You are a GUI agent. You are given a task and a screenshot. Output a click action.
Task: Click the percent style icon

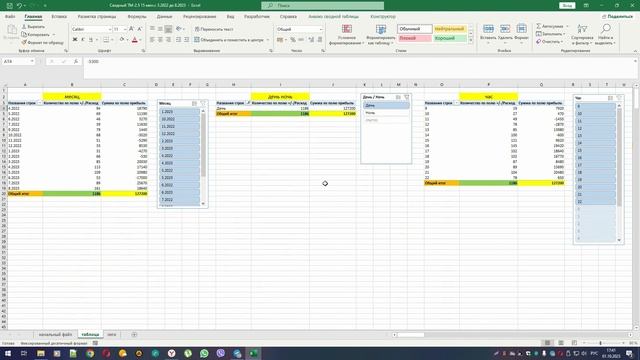coord(293,40)
